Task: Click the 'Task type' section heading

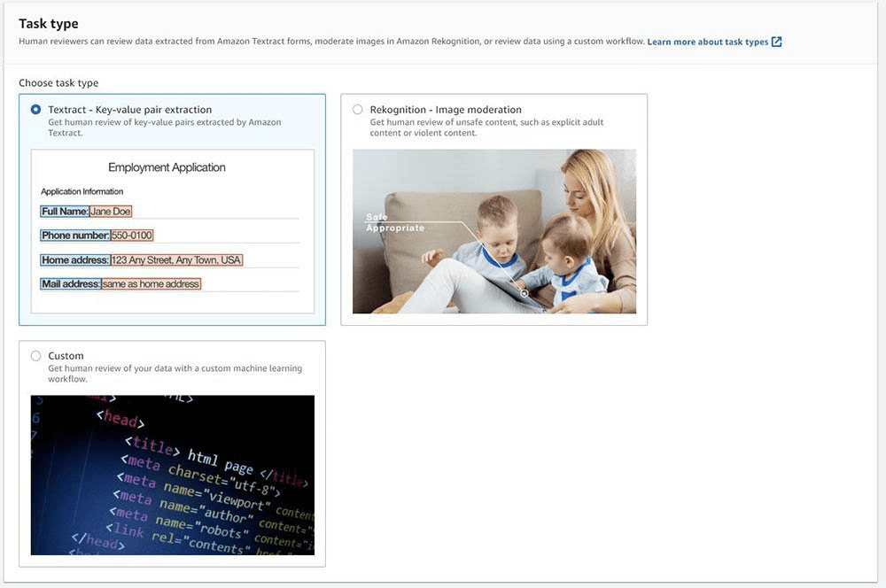Action: 49,24
